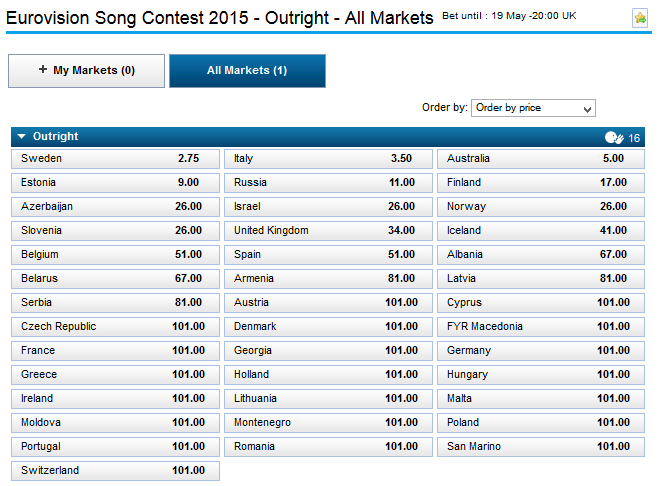Collapse the Outright market section
The height and width of the screenshot is (486, 660).
[x=22, y=137]
